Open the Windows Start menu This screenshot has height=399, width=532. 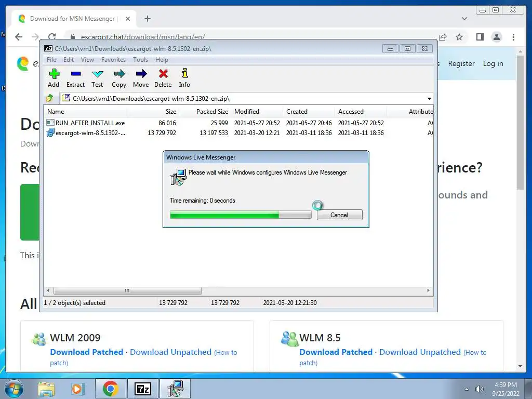coord(14,389)
